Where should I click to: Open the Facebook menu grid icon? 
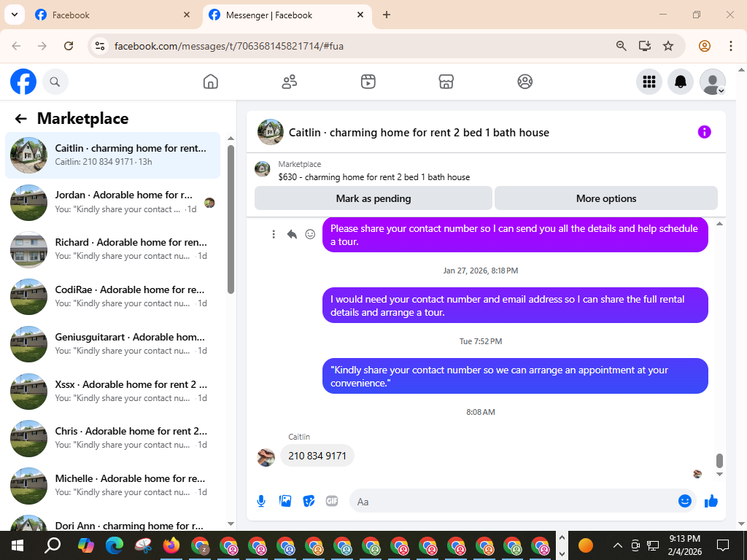click(649, 82)
